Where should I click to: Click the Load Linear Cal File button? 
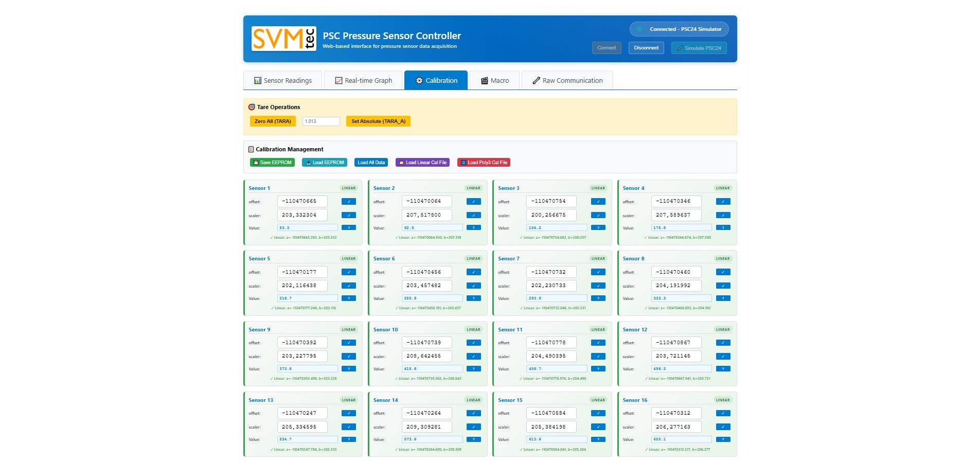tap(422, 163)
